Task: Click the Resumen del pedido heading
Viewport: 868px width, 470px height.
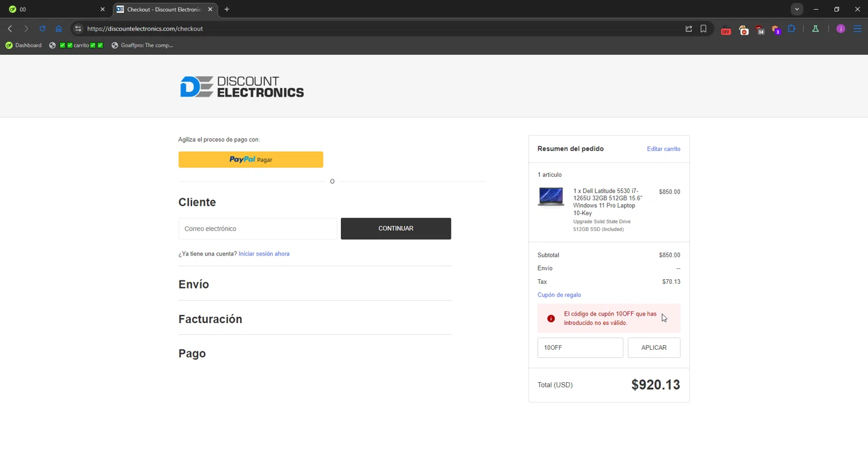Action: tap(571, 149)
